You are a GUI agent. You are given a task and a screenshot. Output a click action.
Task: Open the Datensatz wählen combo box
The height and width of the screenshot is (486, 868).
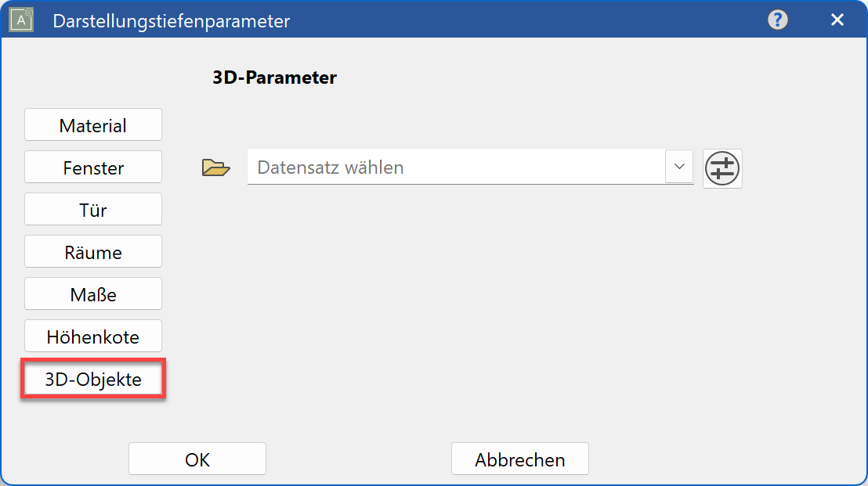470,167
